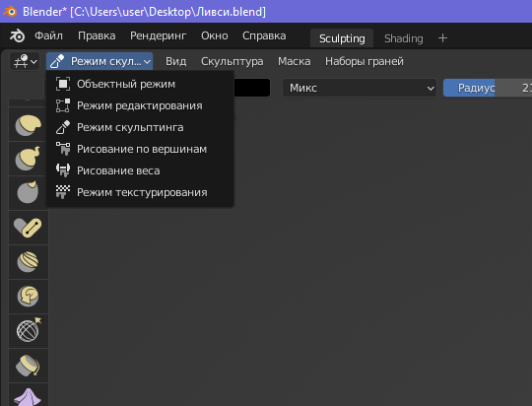Open the editor type selector dropdown

pyautogui.click(x=25, y=61)
